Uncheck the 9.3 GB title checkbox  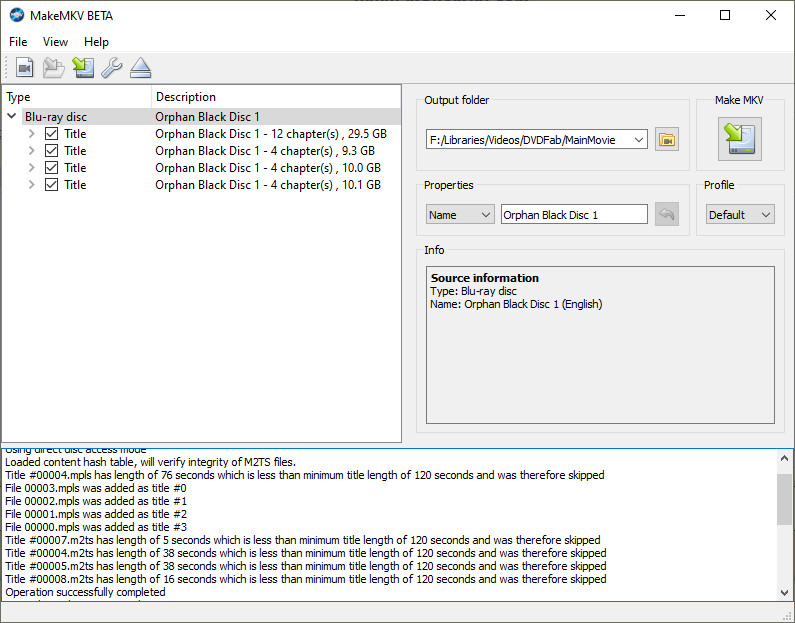[x=51, y=151]
